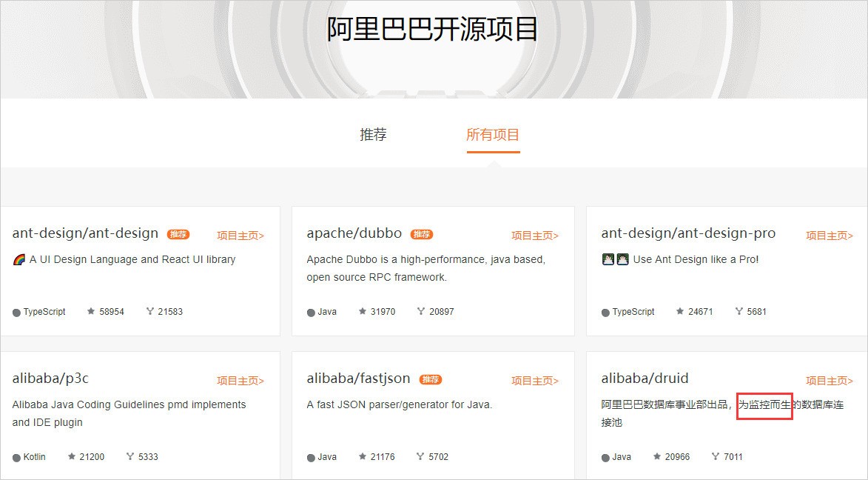The height and width of the screenshot is (480, 868).
Task: Open 项目主页 link for ant-design/ant-design
Action: 240,236
